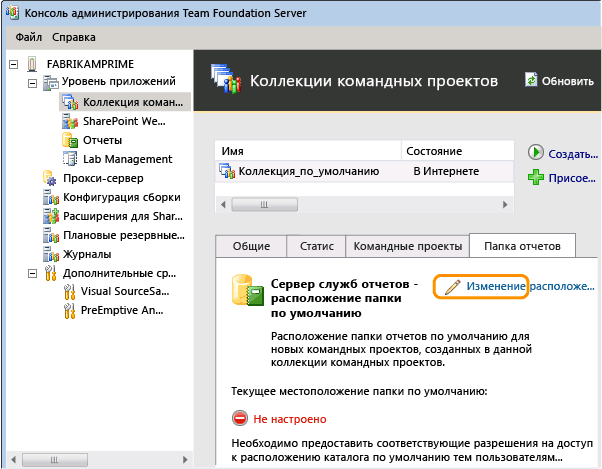Open the Справка menu
The image size is (602, 469).
74,37
